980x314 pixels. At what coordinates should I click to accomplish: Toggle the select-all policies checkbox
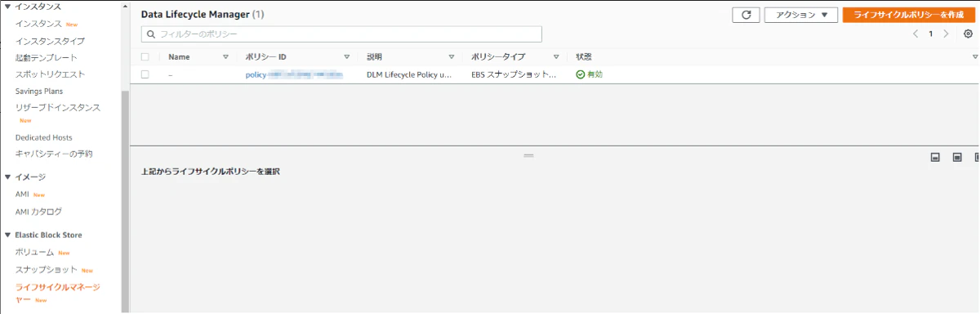click(x=145, y=57)
